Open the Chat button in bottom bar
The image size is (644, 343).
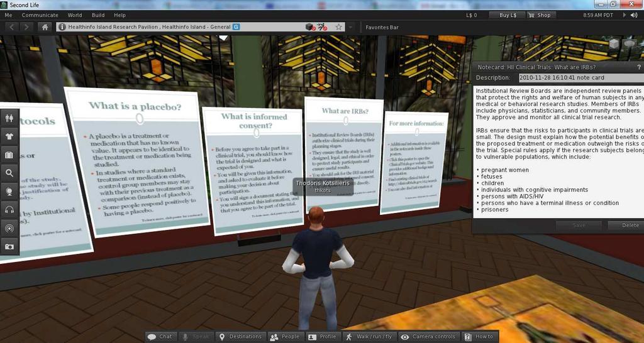[161, 337]
